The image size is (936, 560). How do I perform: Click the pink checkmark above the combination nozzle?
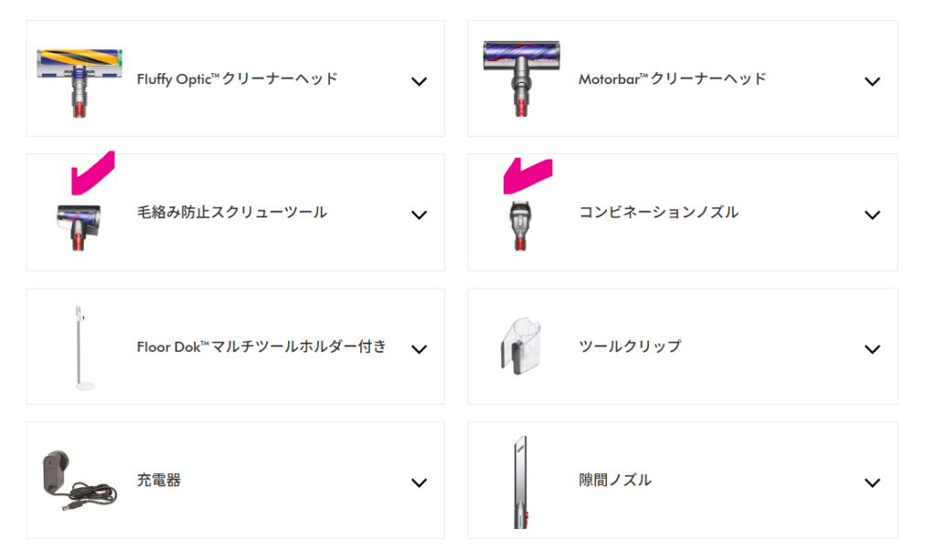click(527, 175)
